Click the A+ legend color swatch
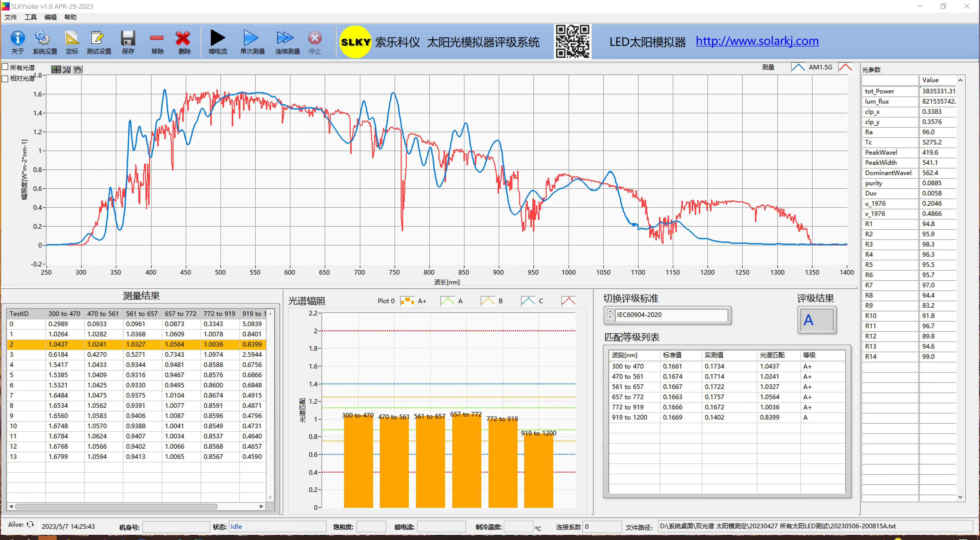 pos(407,301)
